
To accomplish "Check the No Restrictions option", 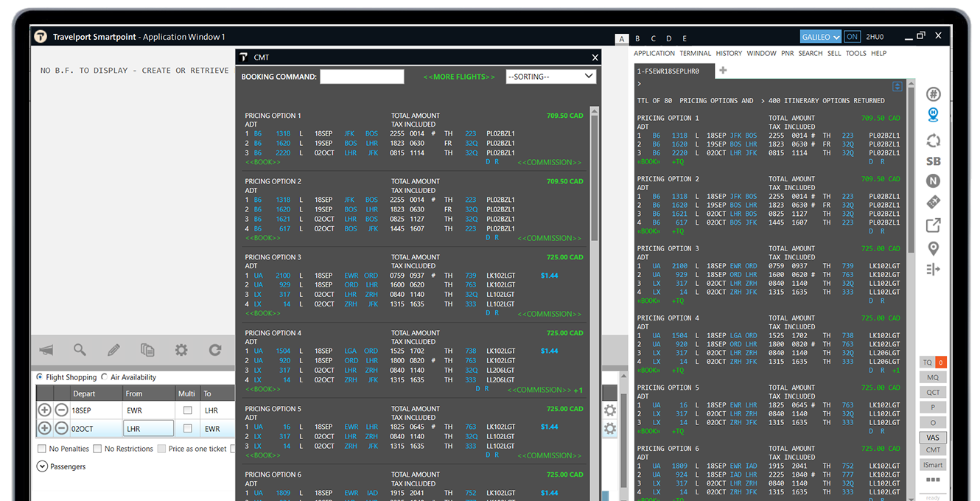I will [x=98, y=449].
